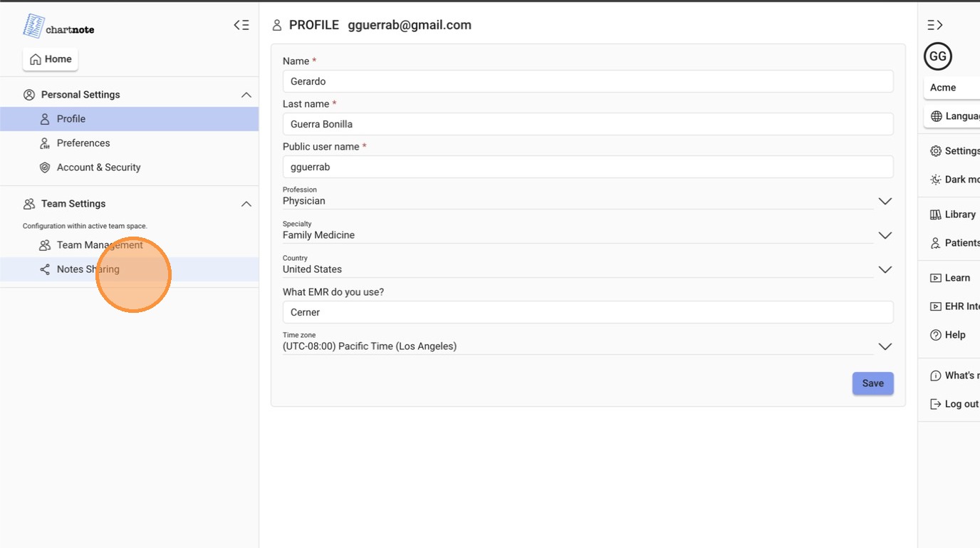Image resolution: width=980 pixels, height=548 pixels.
Task: Save the profile changes
Action: point(872,383)
